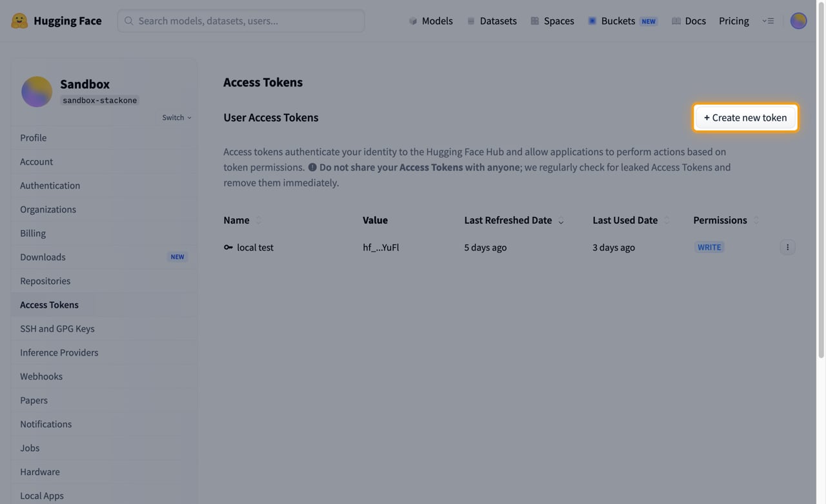Open Inference Providers settings
Viewport: 826px width, 504px height.
(104, 352)
